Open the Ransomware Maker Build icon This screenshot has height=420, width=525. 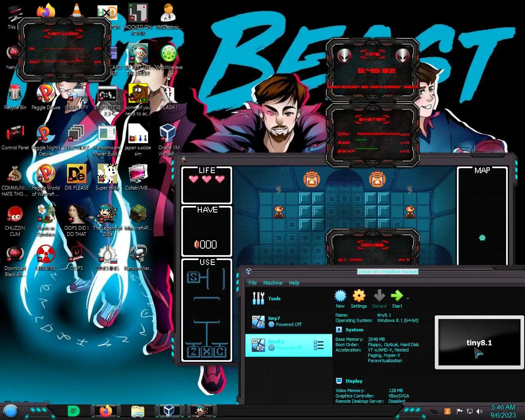point(107,140)
